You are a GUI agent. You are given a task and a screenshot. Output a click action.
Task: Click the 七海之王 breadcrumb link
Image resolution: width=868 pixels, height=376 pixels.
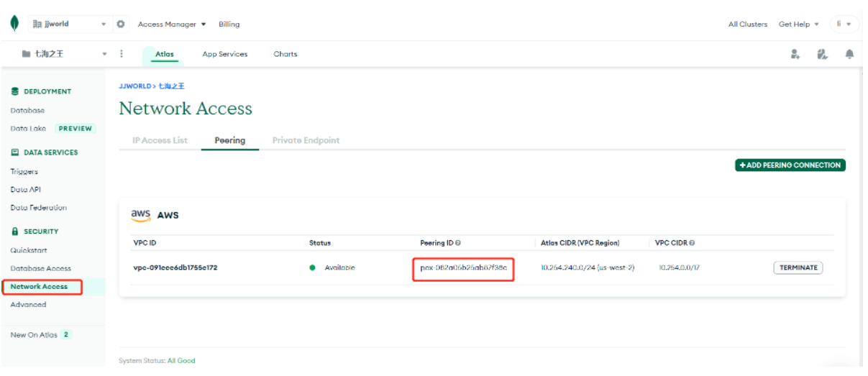coord(171,86)
